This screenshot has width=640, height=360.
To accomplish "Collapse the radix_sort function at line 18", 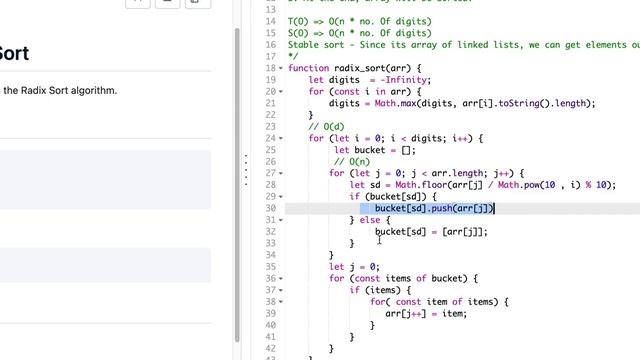I will click(281, 68).
